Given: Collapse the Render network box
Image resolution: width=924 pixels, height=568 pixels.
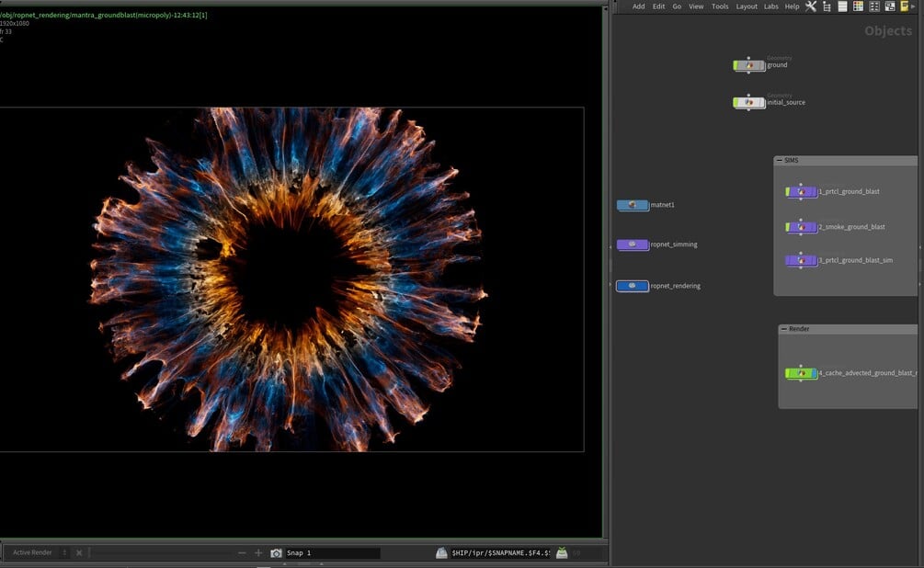Looking at the screenshot, I should click(783, 329).
